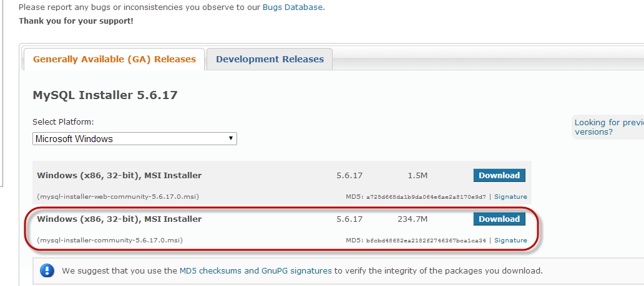Screen dimensions: 644x286
Task: Click the Select Platform label
Action: tap(63, 122)
